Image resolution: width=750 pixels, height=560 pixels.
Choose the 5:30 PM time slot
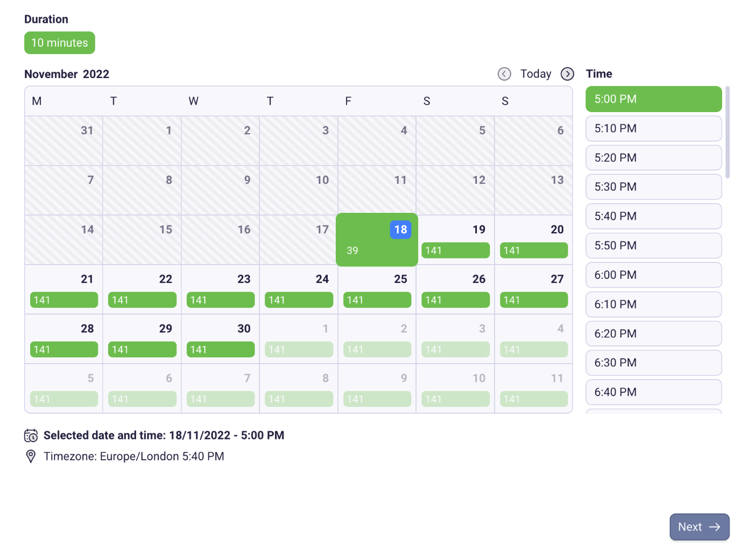pos(654,187)
